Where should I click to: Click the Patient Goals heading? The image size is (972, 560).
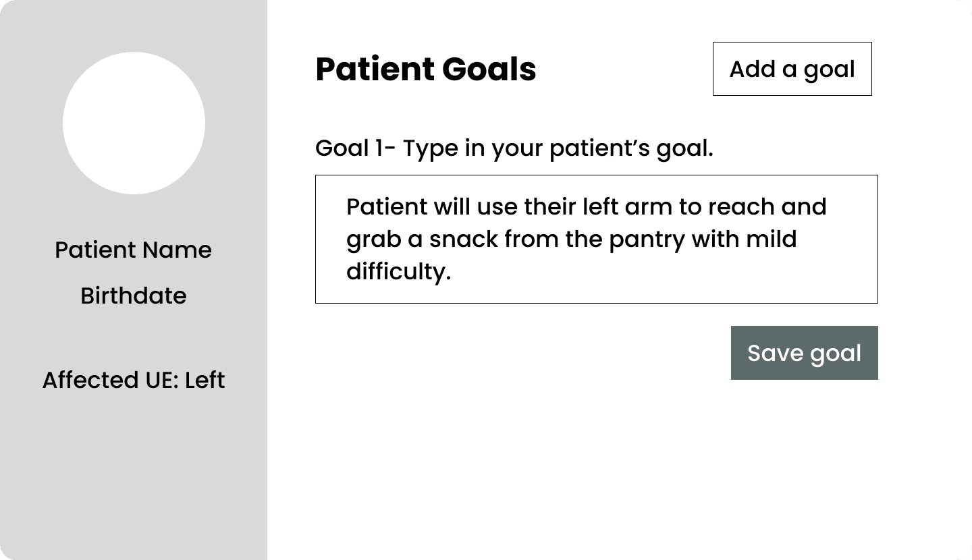(425, 69)
